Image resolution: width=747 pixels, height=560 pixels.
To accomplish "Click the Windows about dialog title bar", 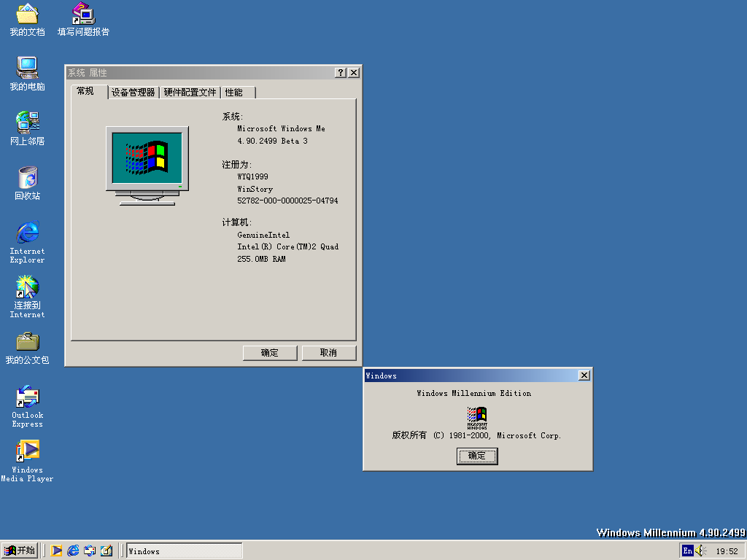I will click(x=471, y=376).
